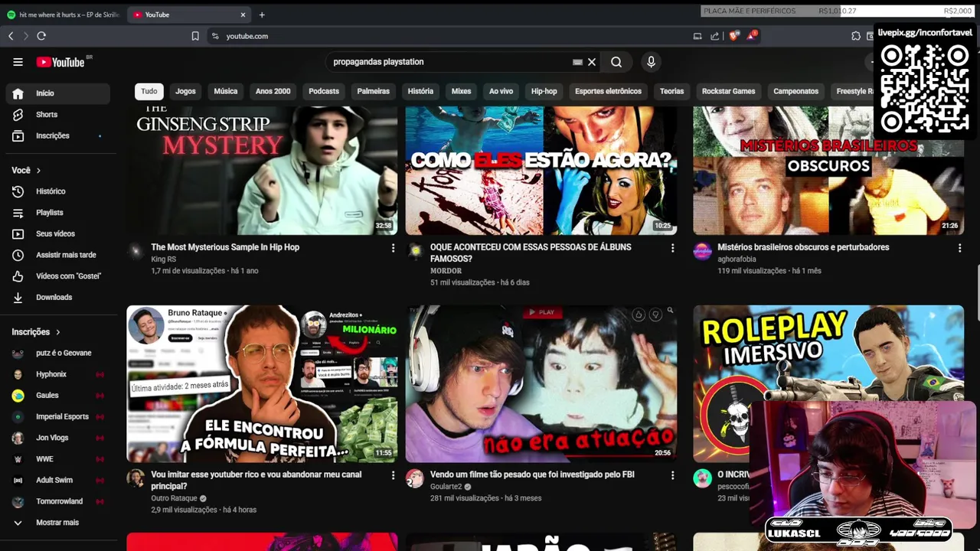Switch to the Skrillex EP browser tab
Screen dimensions: 980x551
(x=63, y=15)
